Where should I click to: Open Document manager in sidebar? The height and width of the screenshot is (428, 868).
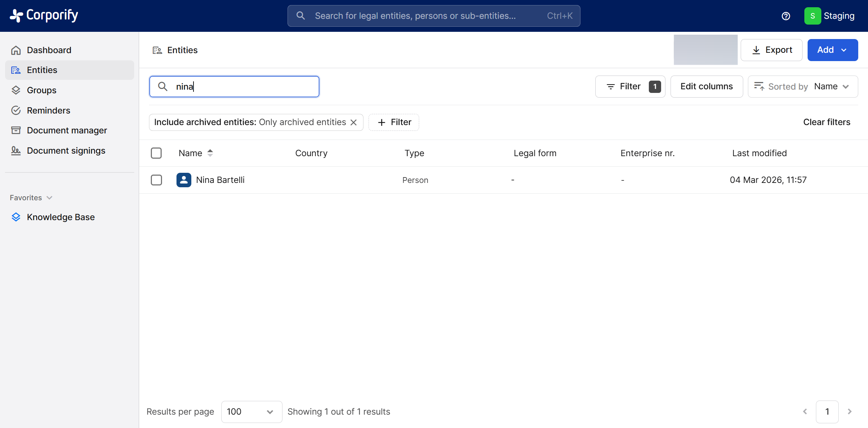click(67, 130)
